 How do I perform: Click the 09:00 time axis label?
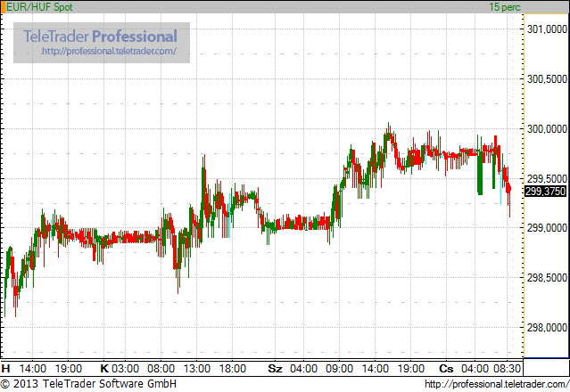[x=339, y=369]
